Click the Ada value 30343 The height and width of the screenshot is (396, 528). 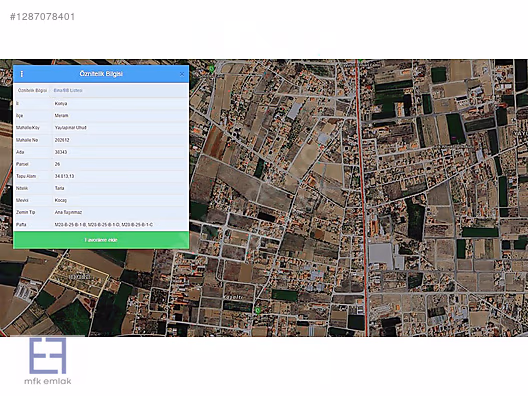[x=61, y=152]
